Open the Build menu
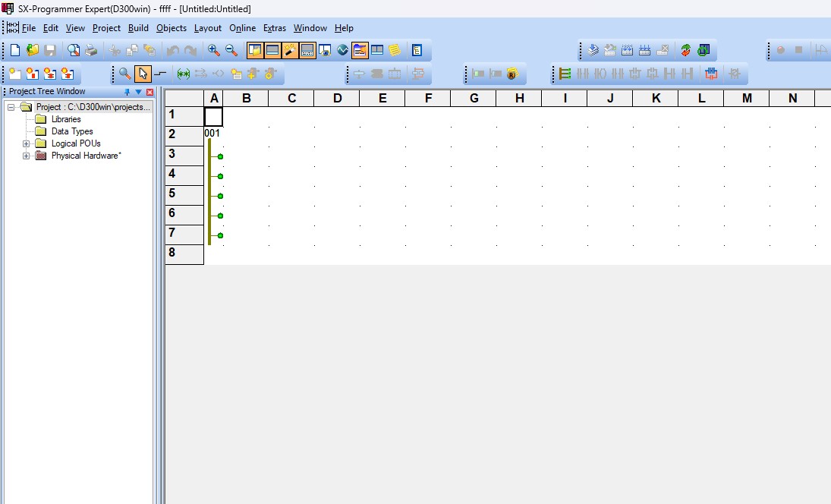 [138, 28]
